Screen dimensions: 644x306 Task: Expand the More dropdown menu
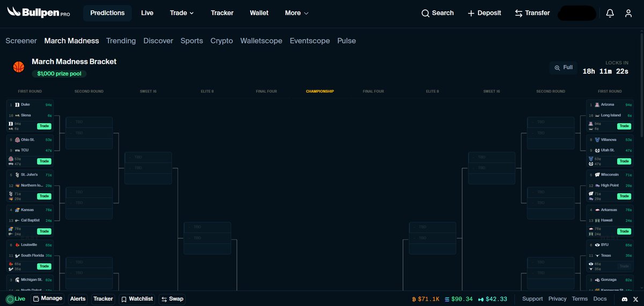pyautogui.click(x=297, y=13)
